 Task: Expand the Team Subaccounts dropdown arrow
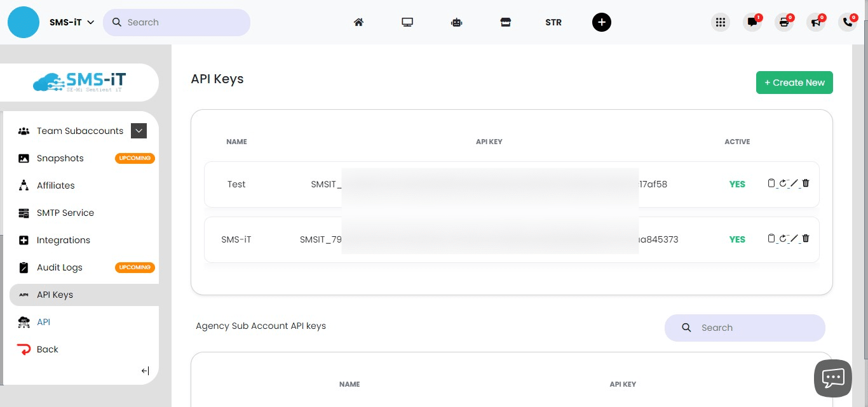click(139, 131)
